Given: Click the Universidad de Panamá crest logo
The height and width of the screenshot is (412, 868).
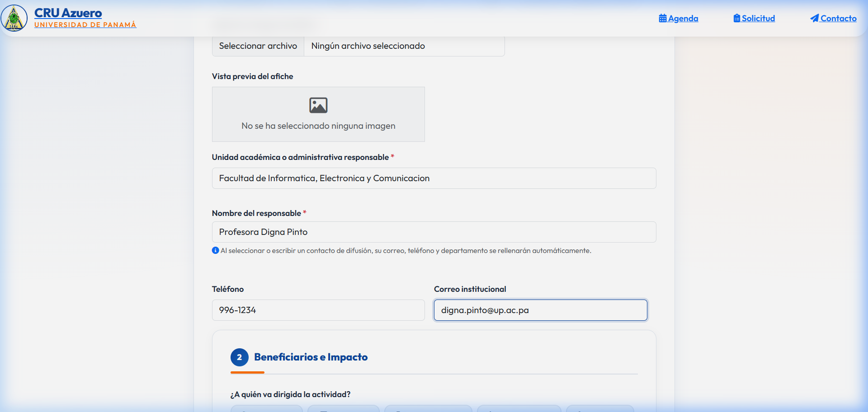Looking at the screenshot, I should (14, 18).
